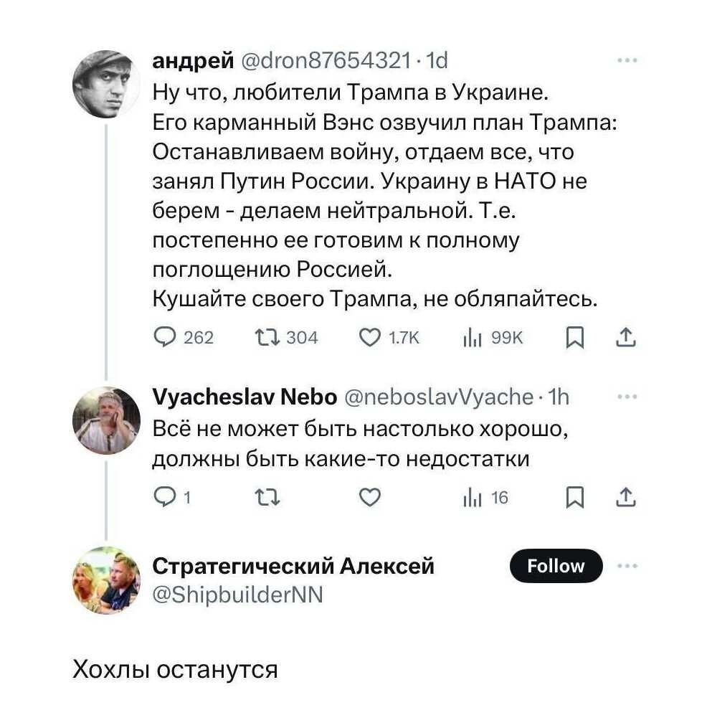
Task: Open Vyacheslav Nebo's avatar
Action: click(106, 421)
